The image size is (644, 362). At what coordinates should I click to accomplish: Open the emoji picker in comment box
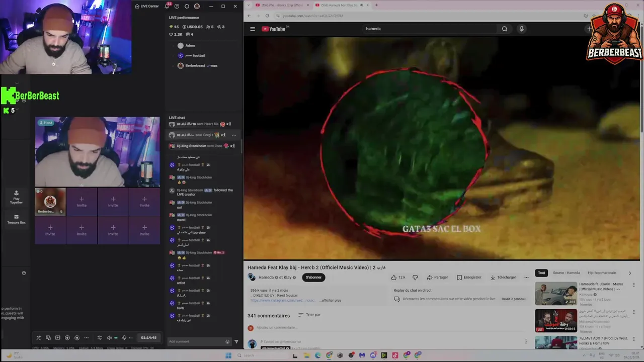click(x=227, y=342)
